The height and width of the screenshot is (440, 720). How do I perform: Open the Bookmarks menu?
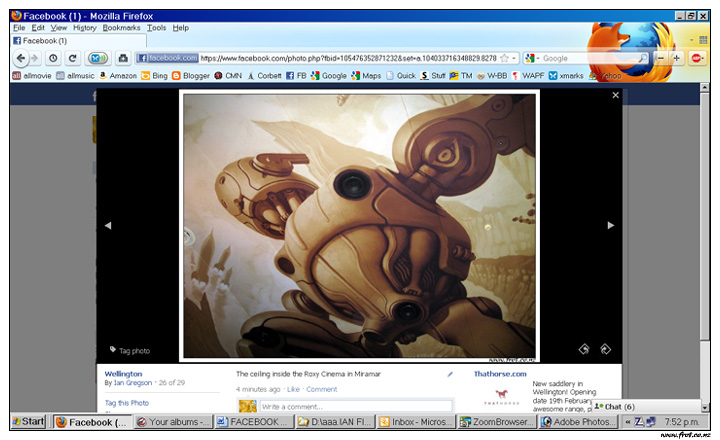(121, 28)
